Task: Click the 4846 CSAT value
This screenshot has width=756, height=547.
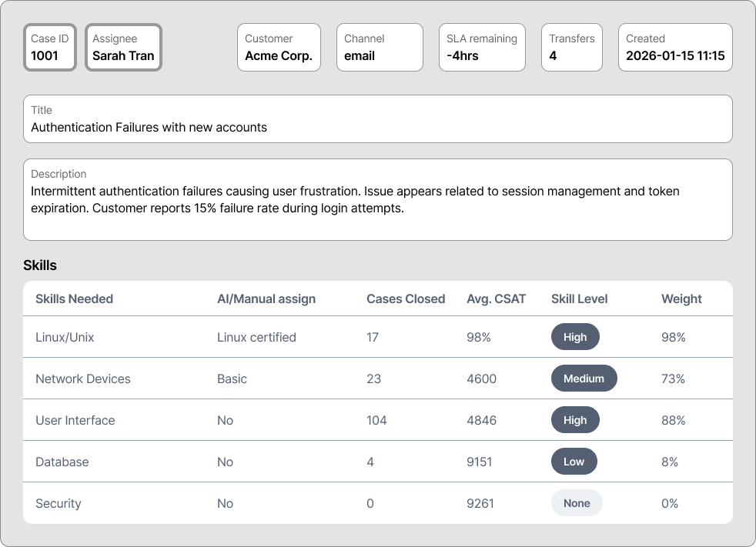Action: coord(481,420)
